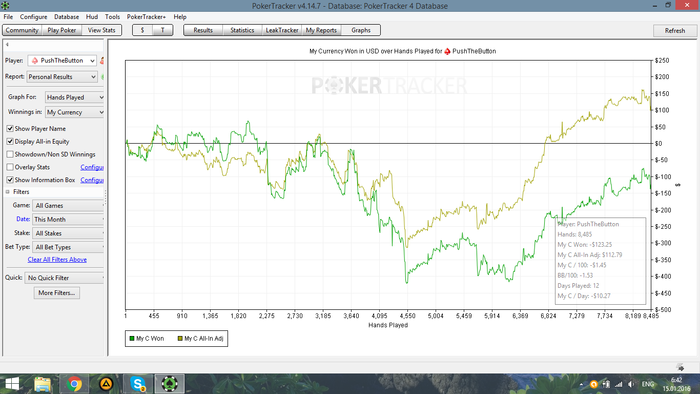The width and height of the screenshot is (700, 394).
Task: Open the Report dropdown Personal Results
Action: (x=62, y=77)
